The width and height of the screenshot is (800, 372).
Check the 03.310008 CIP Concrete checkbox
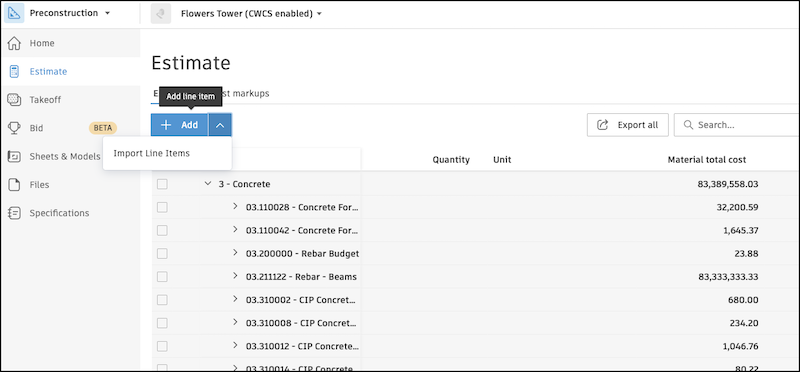[162, 323]
